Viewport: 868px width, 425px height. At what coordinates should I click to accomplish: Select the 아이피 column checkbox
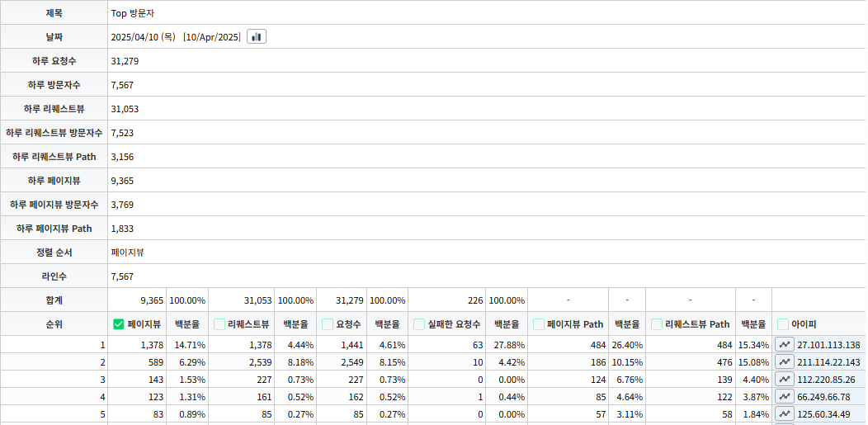coord(783,324)
